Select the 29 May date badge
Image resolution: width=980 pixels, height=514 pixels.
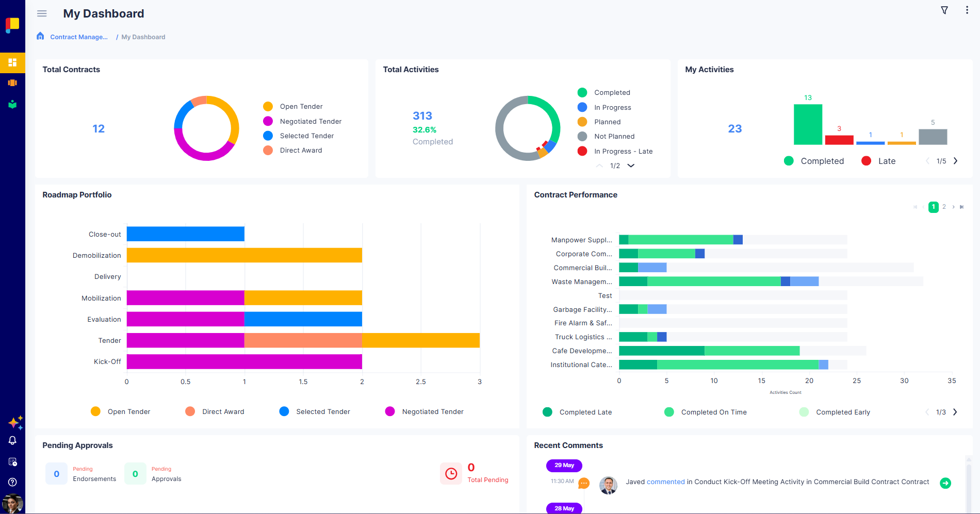coord(564,466)
